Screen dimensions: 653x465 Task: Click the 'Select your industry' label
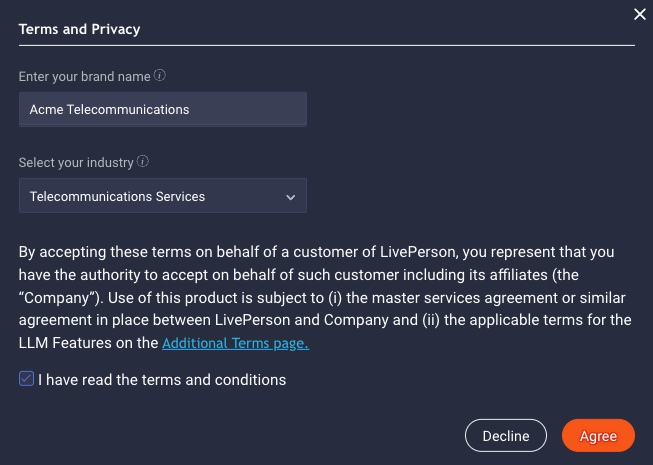[76, 162]
